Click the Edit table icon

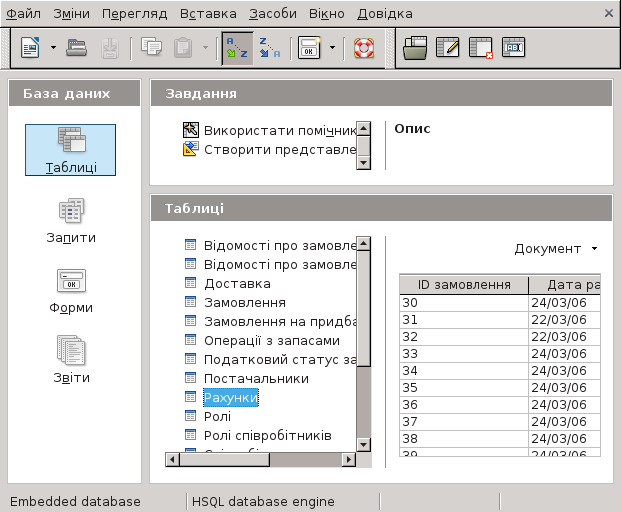448,48
